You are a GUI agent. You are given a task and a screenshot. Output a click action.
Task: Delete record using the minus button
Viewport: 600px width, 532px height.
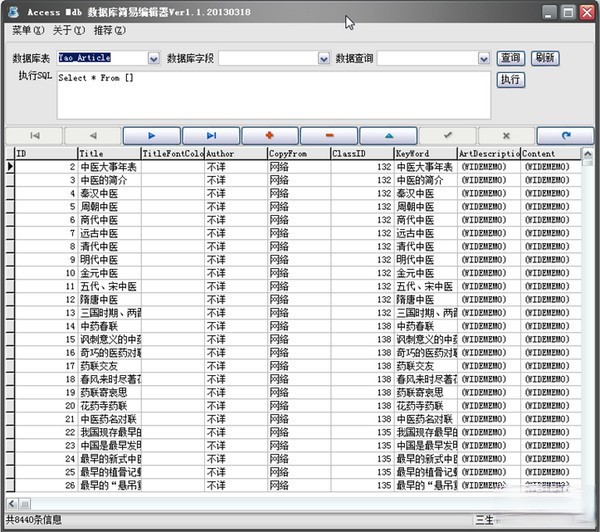(328, 135)
